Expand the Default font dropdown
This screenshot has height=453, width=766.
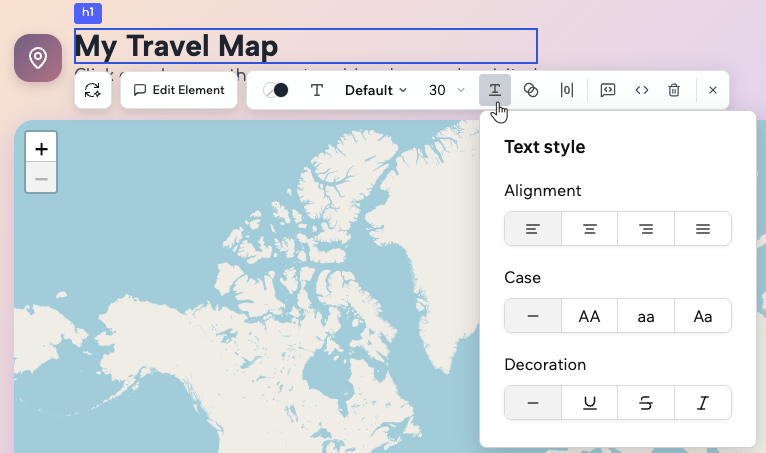[376, 90]
